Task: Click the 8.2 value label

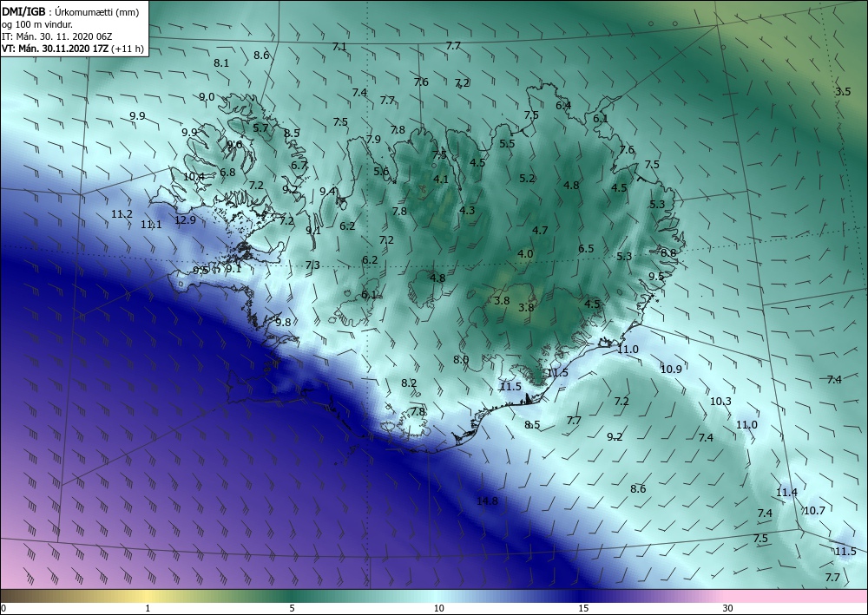Action: 409,383
